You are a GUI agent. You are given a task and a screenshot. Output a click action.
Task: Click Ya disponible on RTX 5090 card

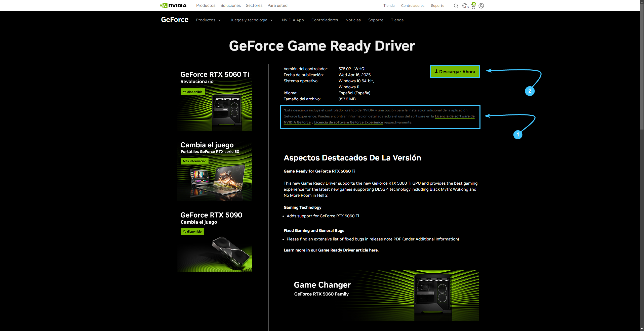tap(192, 232)
